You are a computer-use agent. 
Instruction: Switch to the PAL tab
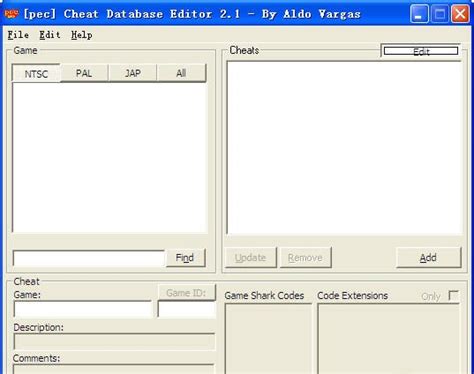84,73
